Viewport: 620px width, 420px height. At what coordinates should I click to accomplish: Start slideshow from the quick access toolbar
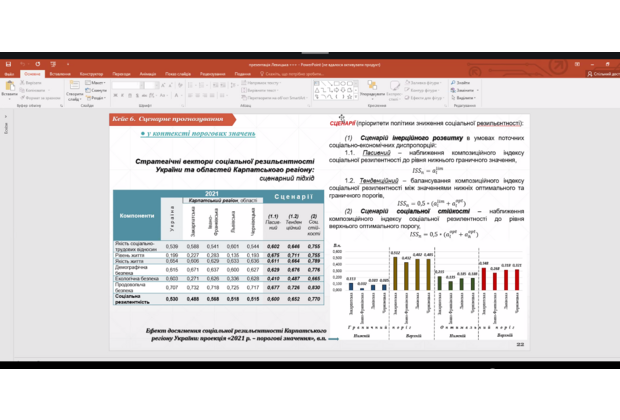tap(53, 64)
